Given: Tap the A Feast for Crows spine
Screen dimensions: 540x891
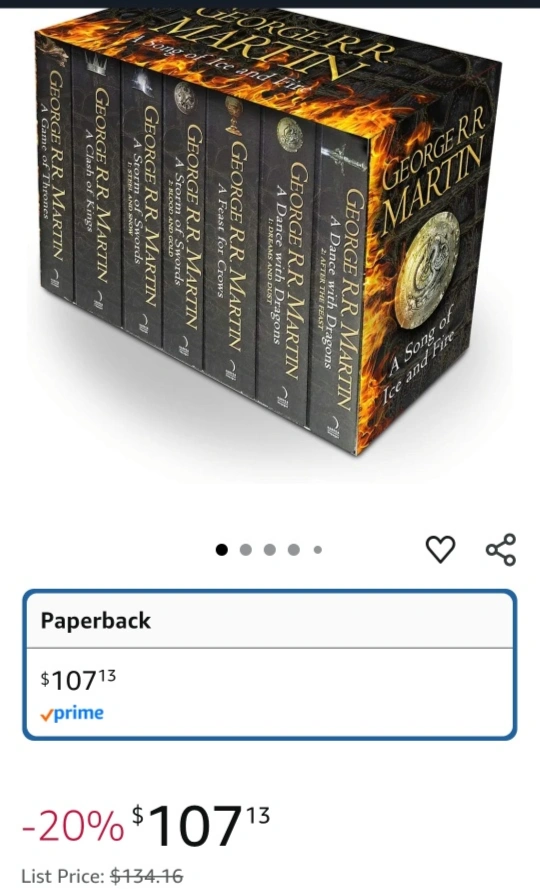Looking at the screenshot, I should 231,239.
